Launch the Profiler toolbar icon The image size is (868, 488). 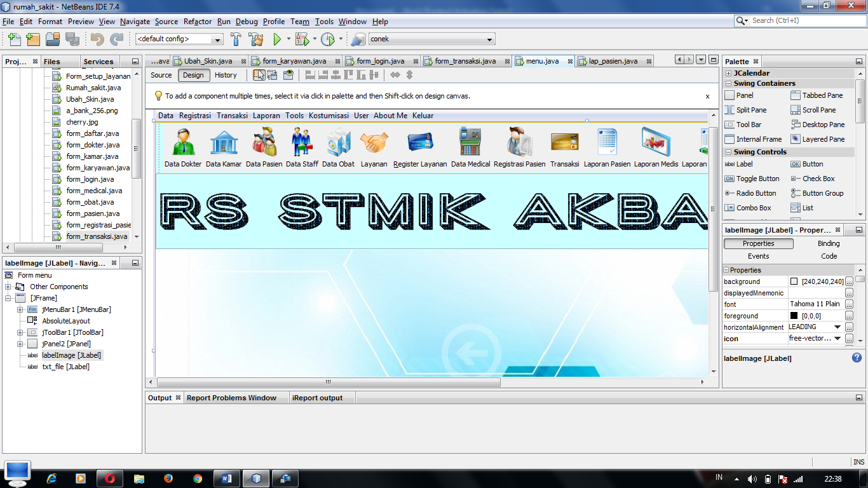pos(328,39)
